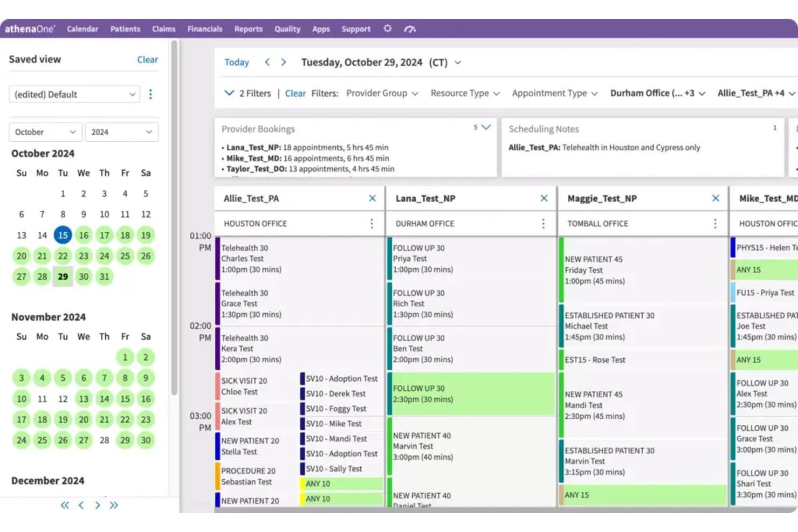
Task: Open Friday Test New Patient 45 appointment
Action: click(x=643, y=270)
